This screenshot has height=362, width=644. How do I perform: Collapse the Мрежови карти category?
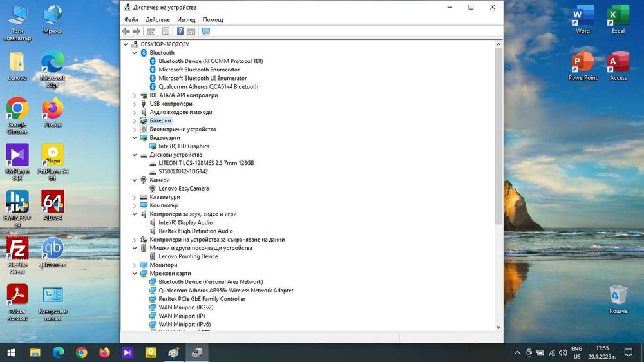click(135, 274)
